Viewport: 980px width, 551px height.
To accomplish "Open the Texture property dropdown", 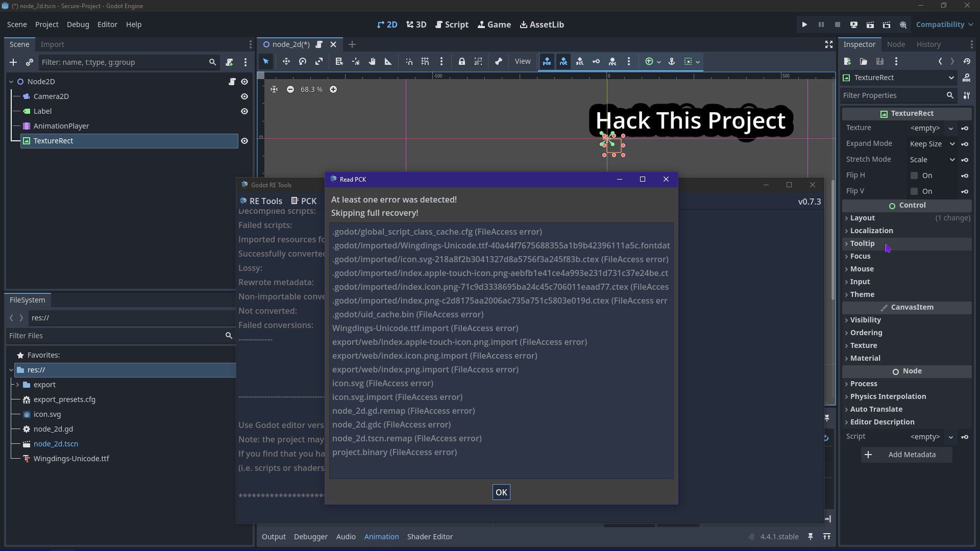I will 951,129.
